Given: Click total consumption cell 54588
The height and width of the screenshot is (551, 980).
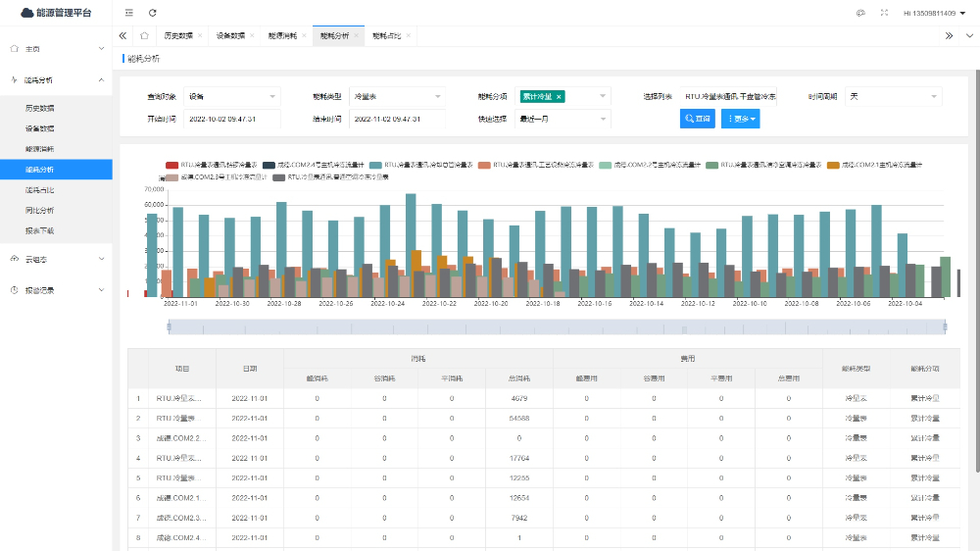Looking at the screenshot, I should click(519, 419).
